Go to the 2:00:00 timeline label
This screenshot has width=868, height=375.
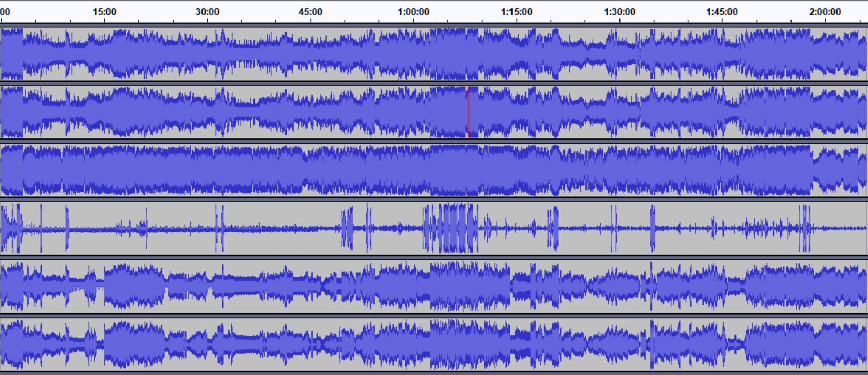point(825,12)
